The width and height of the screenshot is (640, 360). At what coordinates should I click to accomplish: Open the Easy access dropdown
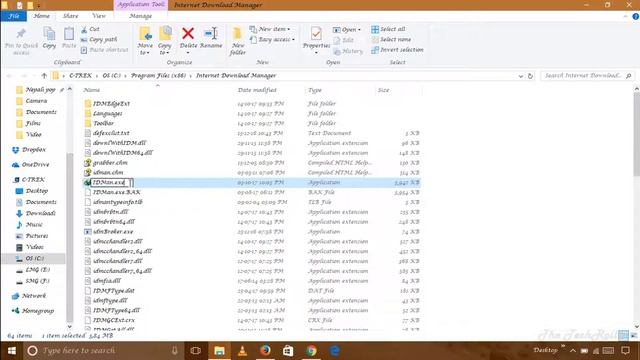coord(272,40)
